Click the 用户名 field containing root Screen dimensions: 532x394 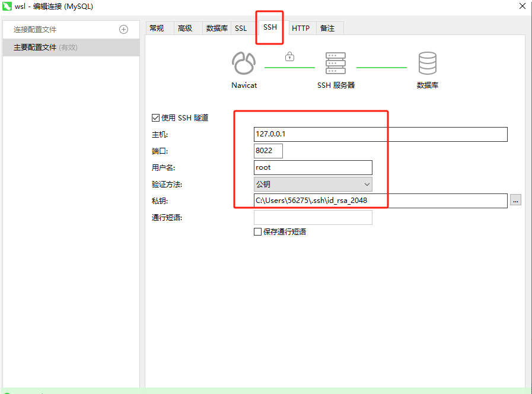click(x=313, y=167)
